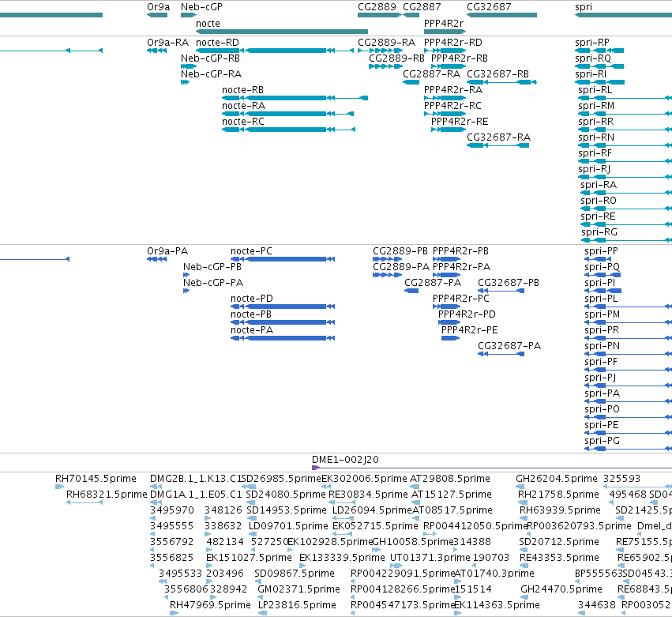Select the nocte-PD protein label
This screenshot has width=672, height=617.
[252, 299]
